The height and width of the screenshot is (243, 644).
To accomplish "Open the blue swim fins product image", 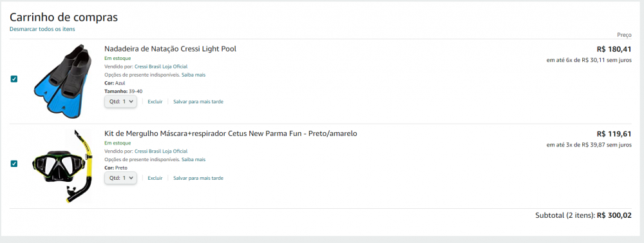I will (61, 81).
